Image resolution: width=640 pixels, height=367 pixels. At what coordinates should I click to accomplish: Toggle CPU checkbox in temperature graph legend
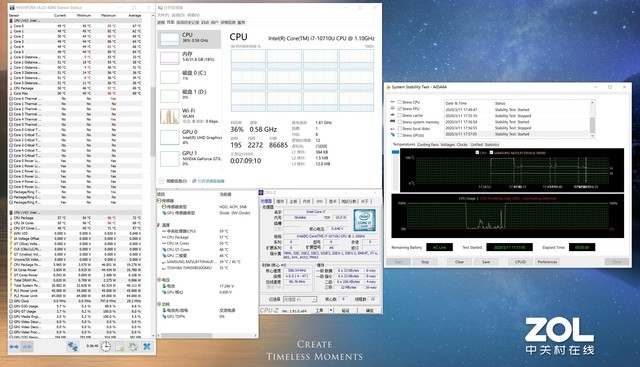pos(477,152)
